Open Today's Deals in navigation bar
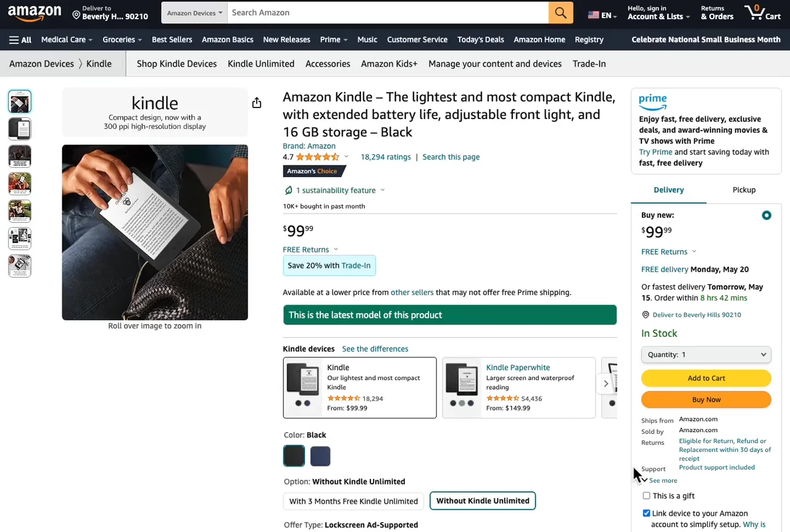The height and width of the screenshot is (532, 790). (480, 39)
